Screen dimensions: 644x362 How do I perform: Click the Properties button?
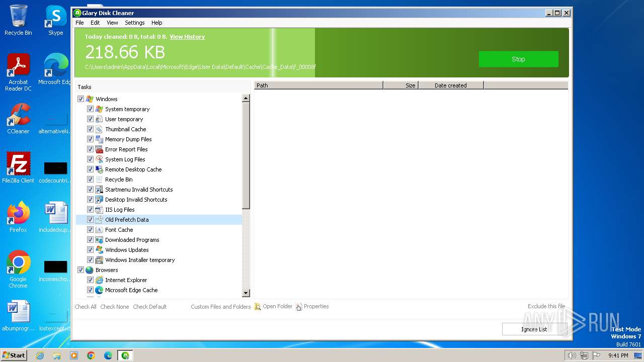coord(312,307)
